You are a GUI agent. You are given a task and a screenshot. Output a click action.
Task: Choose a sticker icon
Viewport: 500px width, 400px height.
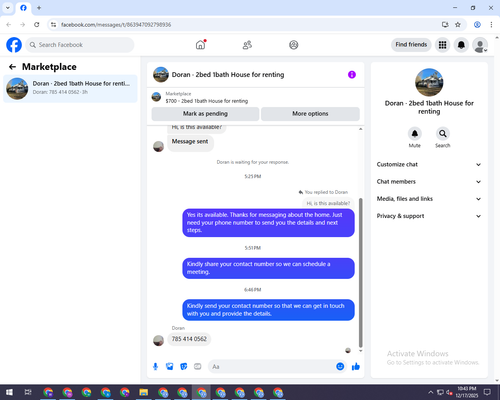(184, 367)
